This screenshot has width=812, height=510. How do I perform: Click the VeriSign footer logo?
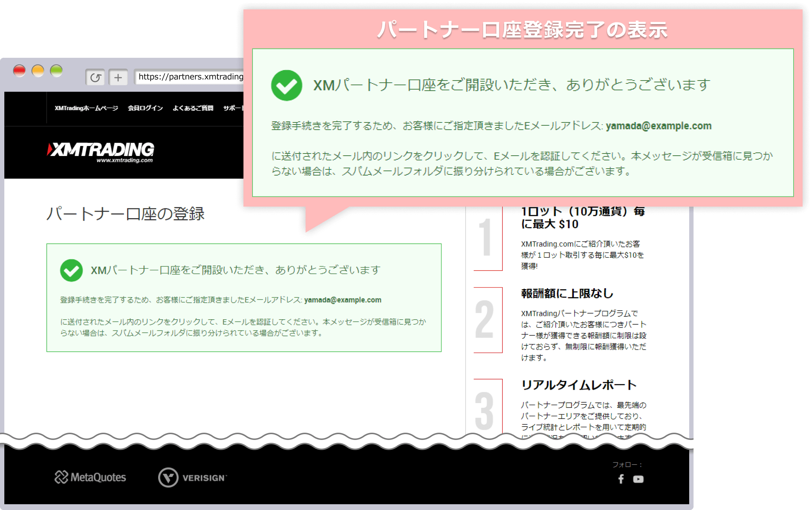click(193, 477)
